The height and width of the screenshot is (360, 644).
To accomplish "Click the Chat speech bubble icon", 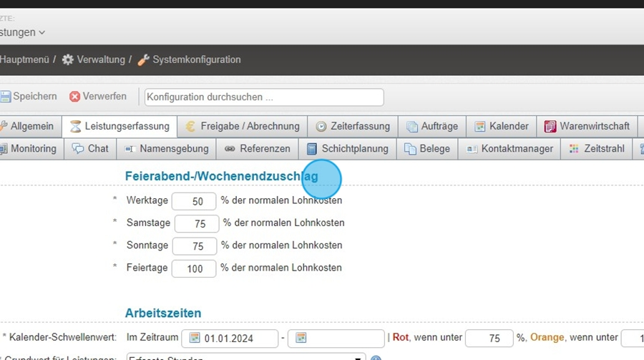I will (x=78, y=149).
